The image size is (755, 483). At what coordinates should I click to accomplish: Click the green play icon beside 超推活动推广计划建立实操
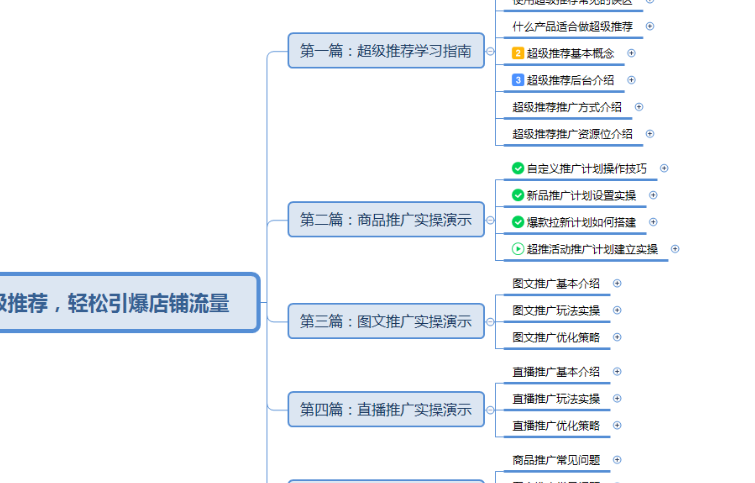coord(518,249)
